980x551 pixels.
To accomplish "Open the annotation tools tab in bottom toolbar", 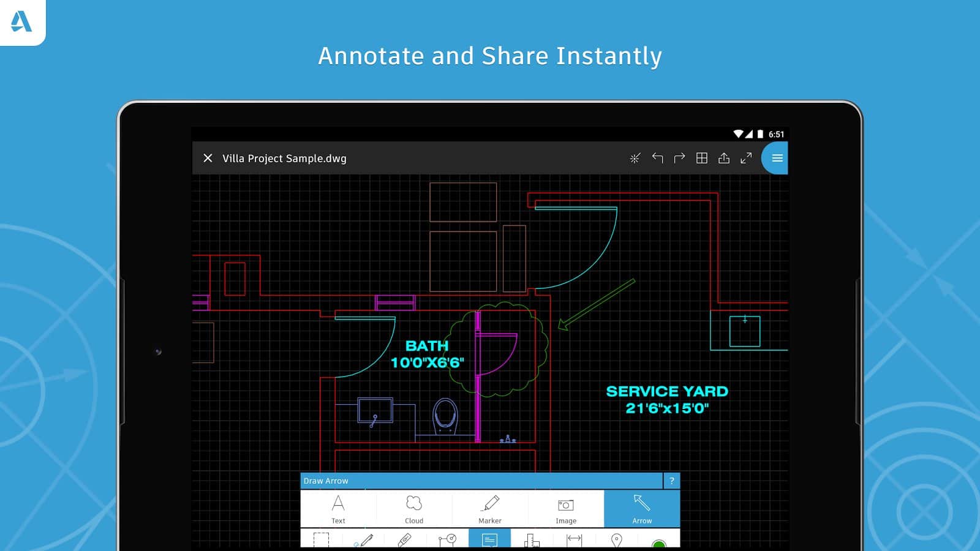I will (489, 539).
